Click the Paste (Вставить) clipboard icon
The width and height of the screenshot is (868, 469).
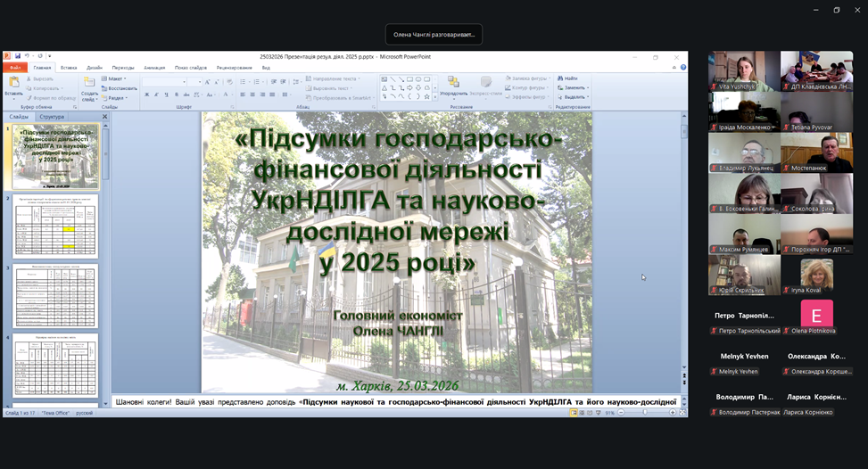pos(13,83)
